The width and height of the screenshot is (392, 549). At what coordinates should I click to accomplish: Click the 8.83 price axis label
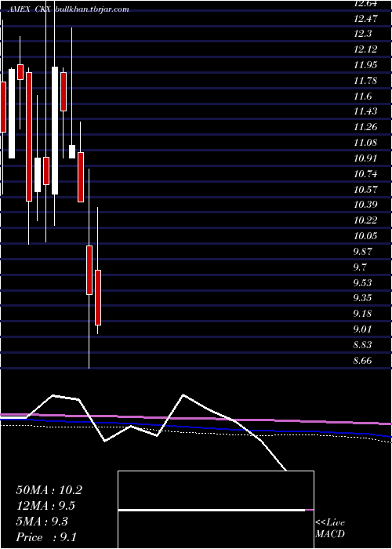[x=362, y=345]
